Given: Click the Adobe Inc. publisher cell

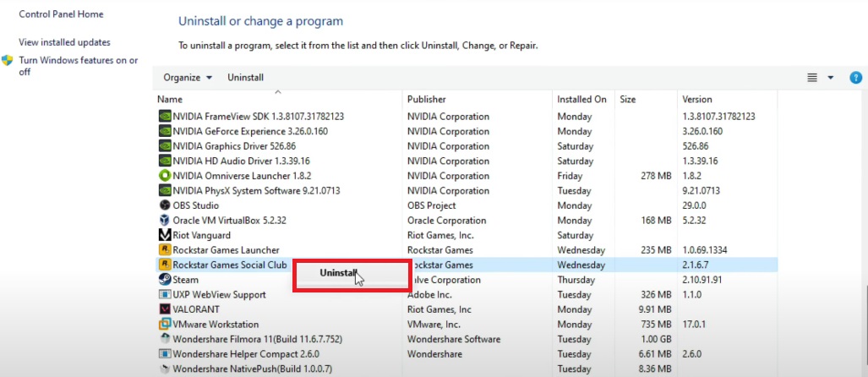Looking at the screenshot, I should [x=429, y=294].
